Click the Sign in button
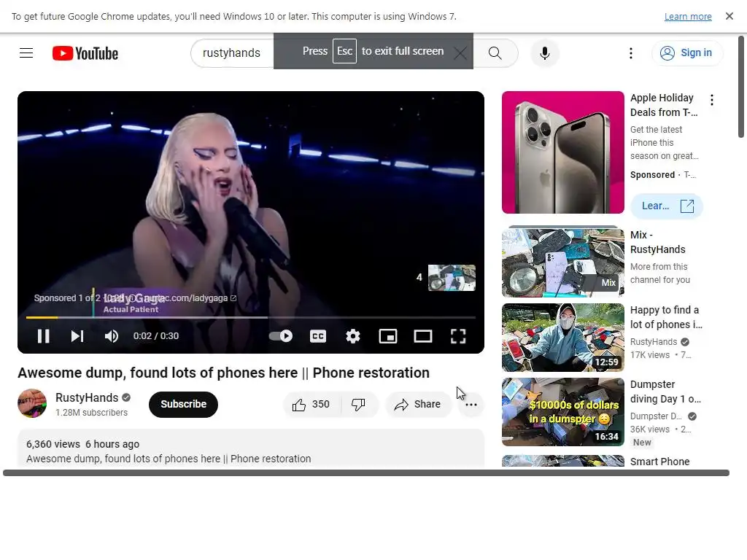Screen dimensions: 747x560 pyautogui.click(x=686, y=52)
